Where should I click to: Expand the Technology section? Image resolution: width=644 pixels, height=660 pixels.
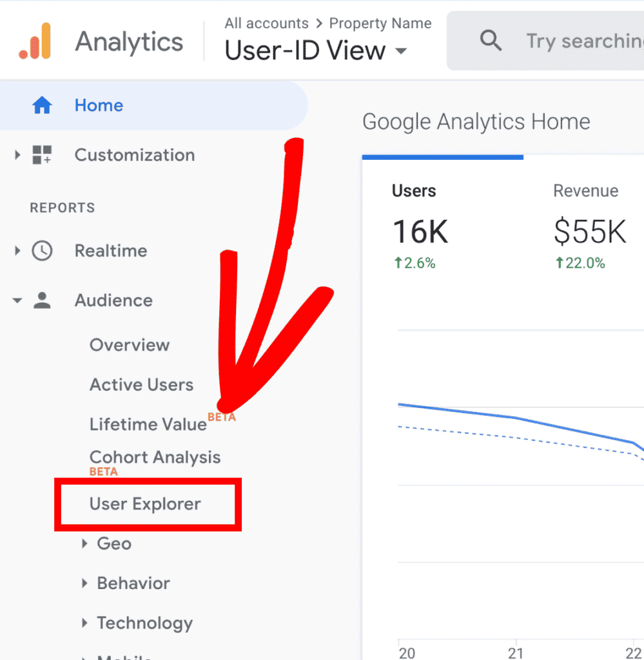[x=86, y=623]
